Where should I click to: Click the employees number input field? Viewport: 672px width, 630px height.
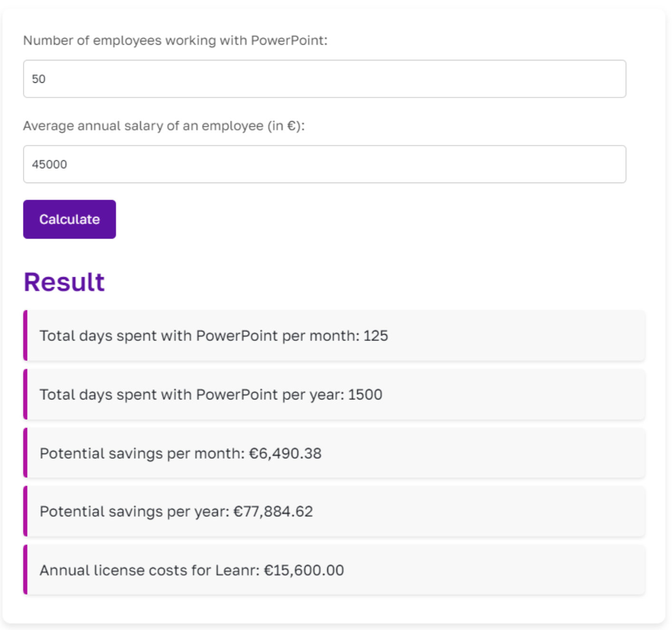tap(325, 79)
